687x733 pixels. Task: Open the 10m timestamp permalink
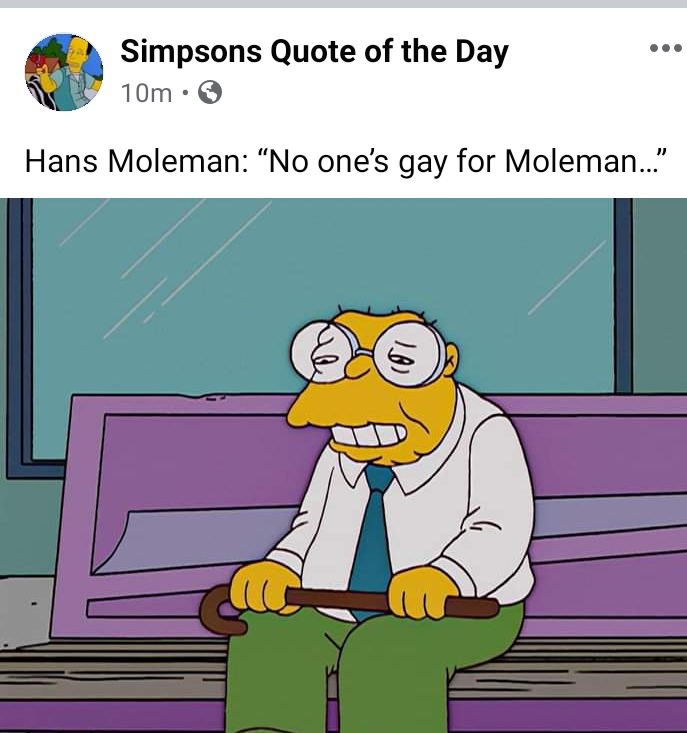146,93
